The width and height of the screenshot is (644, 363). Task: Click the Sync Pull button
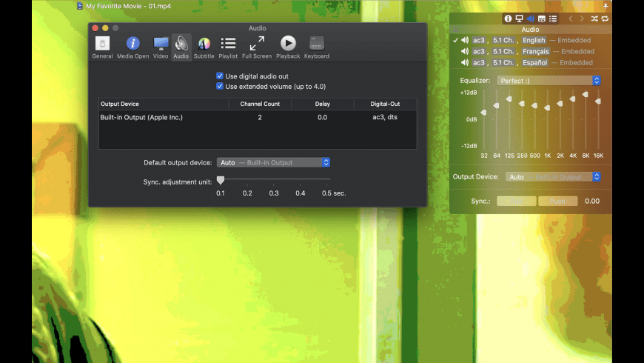pos(516,201)
